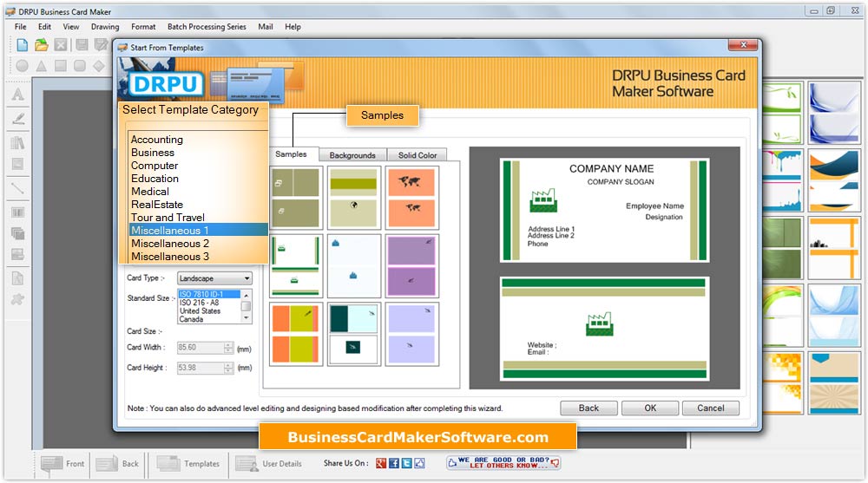Choose the purple sample template
The height and width of the screenshot is (483, 868).
click(x=411, y=266)
